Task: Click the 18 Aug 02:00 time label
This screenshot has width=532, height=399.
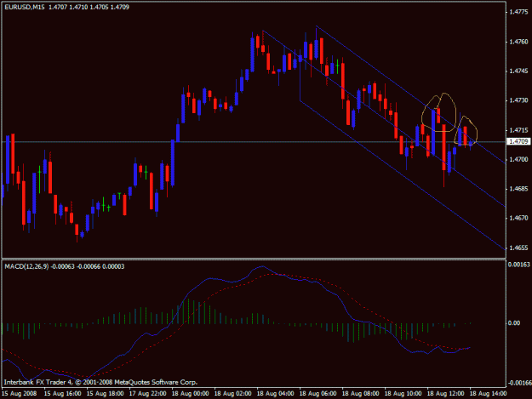Action: (232, 394)
